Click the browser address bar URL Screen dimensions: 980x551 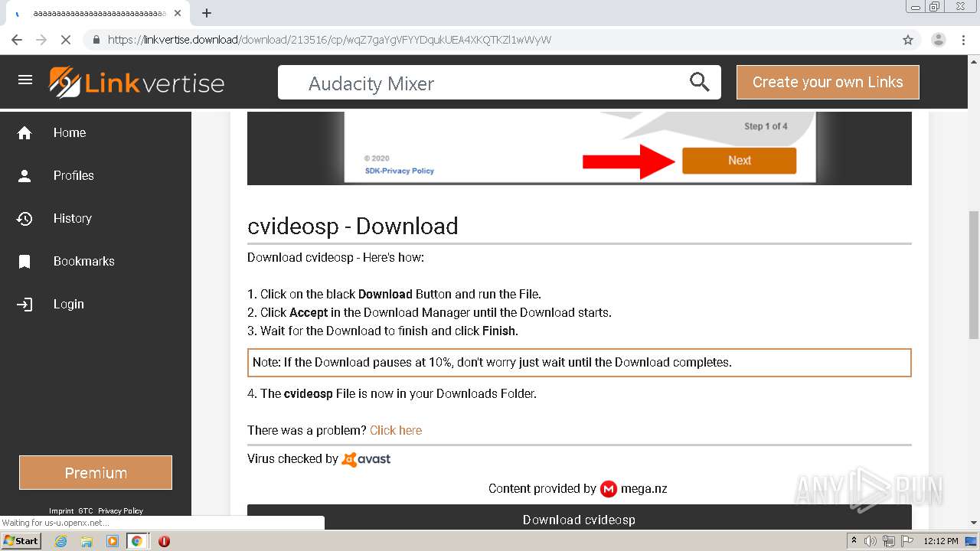coord(329,40)
